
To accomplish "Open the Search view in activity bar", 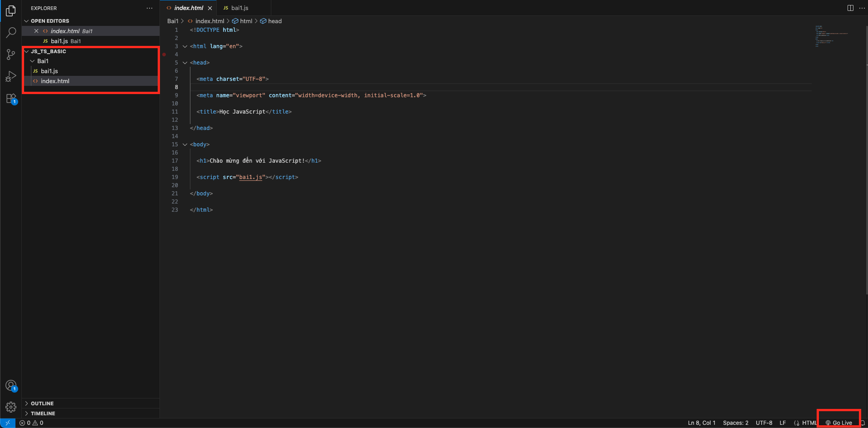I will [11, 33].
